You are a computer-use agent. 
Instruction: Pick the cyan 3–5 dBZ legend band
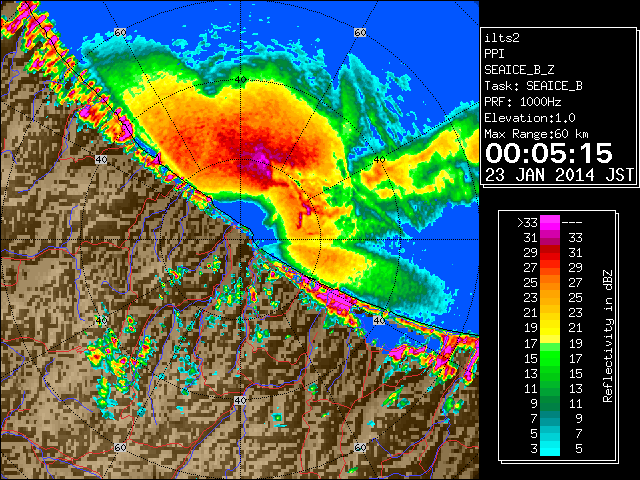[550, 448]
